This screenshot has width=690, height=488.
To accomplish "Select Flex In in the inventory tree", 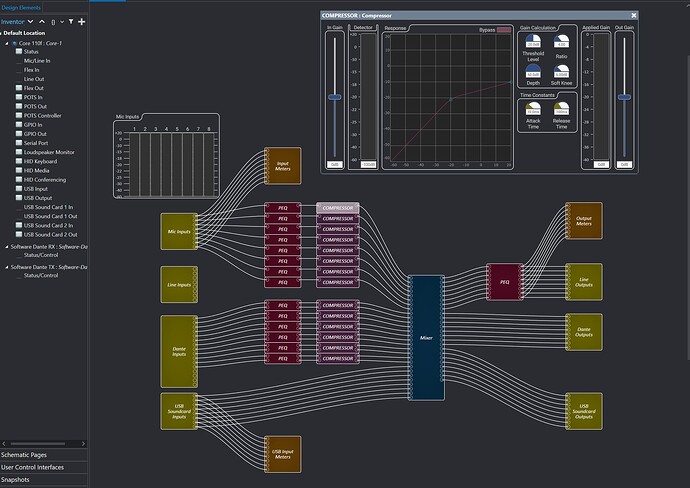I will (31, 70).
